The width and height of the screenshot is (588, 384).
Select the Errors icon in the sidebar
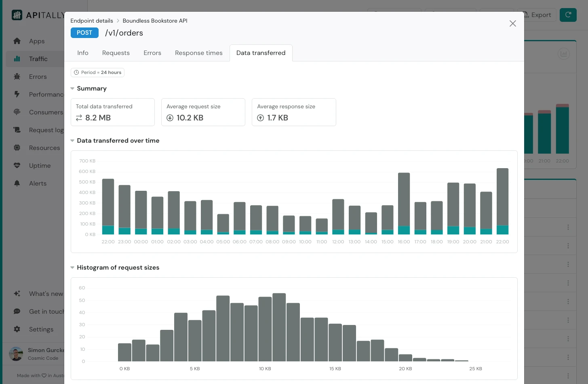(x=17, y=76)
